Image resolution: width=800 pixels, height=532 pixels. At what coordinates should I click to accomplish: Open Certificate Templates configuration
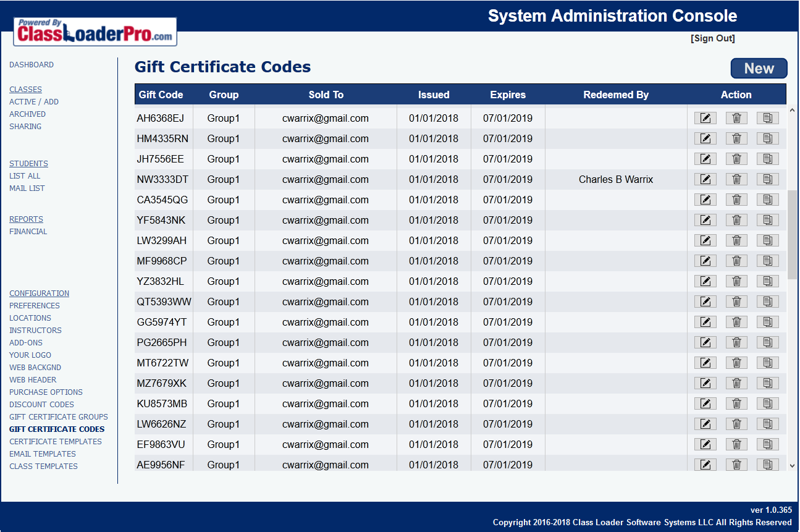[x=56, y=442]
